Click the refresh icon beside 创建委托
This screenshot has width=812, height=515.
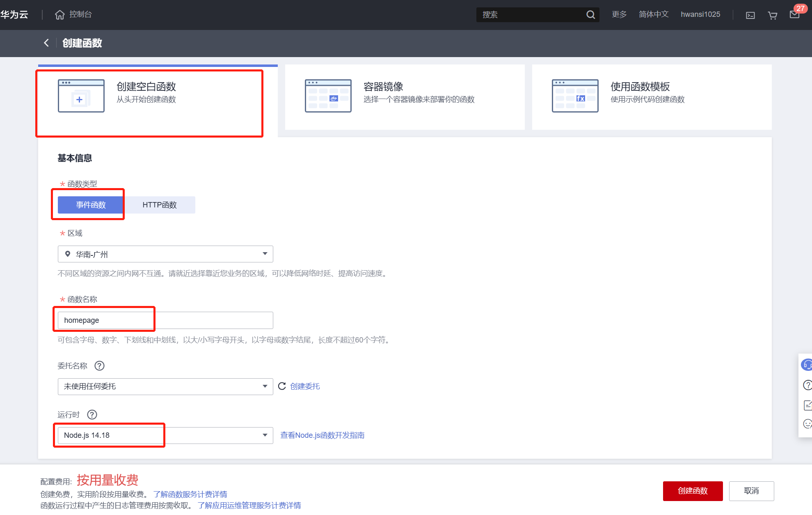click(x=282, y=386)
